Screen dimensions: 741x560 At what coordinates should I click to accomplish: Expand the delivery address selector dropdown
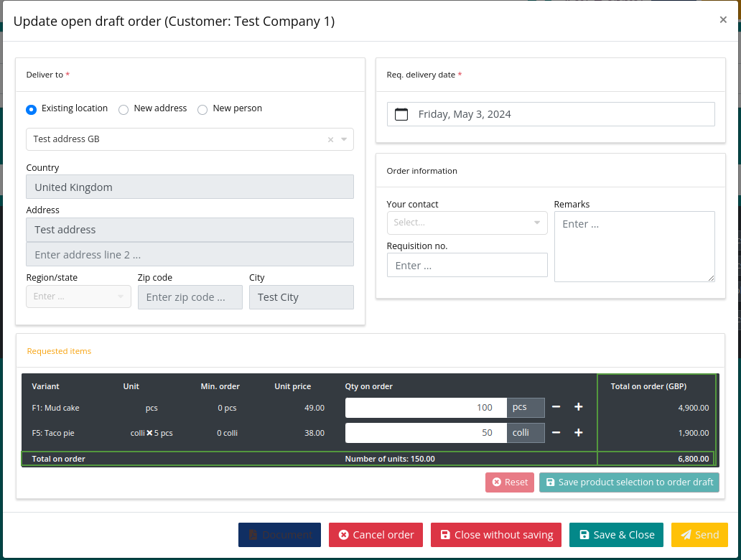345,139
